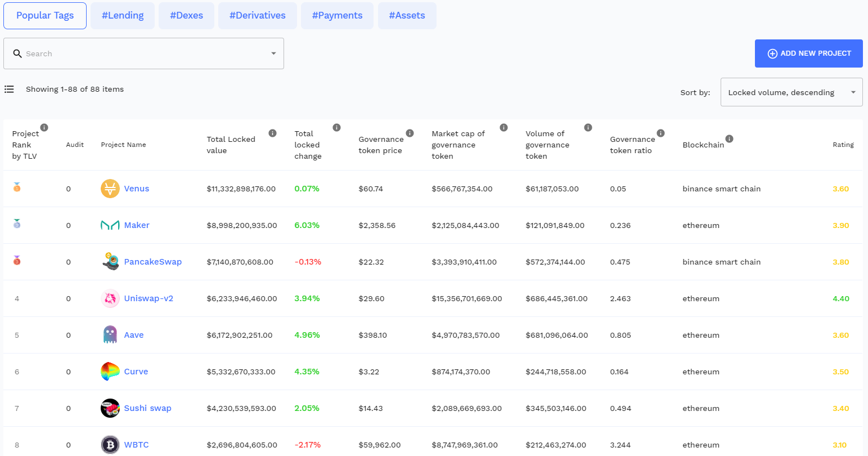Click the info icon beside Project Rank by TLV
The height and width of the screenshot is (456, 868).
coord(44,128)
